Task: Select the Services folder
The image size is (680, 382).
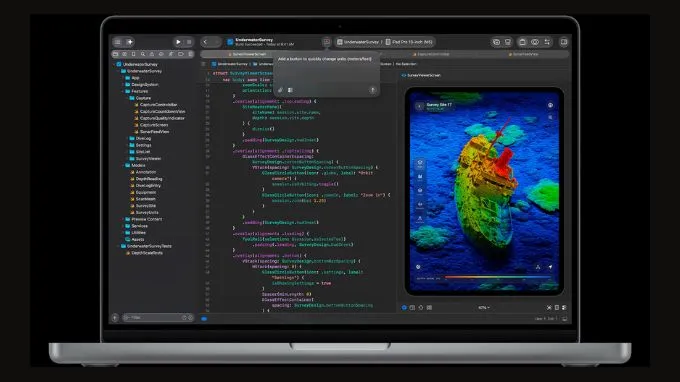Action: pyautogui.click(x=136, y=226)
